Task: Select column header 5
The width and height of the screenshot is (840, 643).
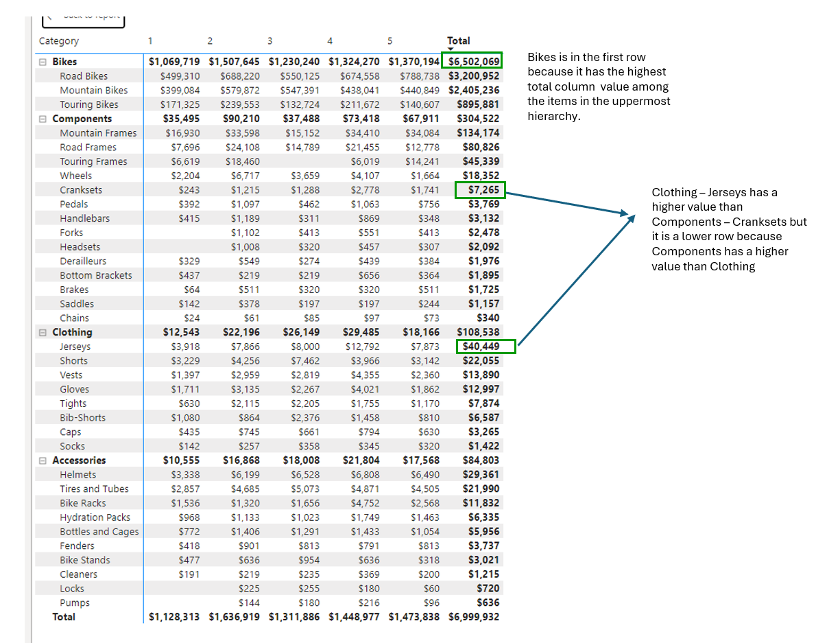Action: (389, 40)
